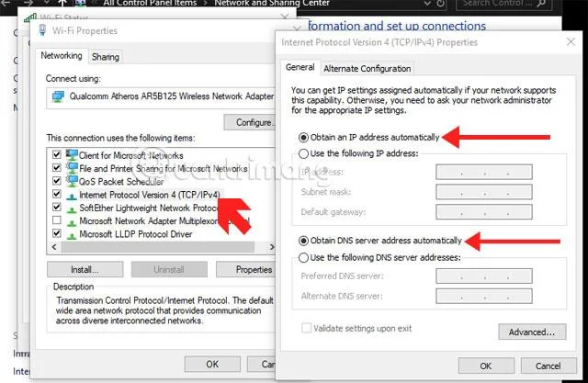Expand the address bar history dropdown arrow

pos(426,4)
